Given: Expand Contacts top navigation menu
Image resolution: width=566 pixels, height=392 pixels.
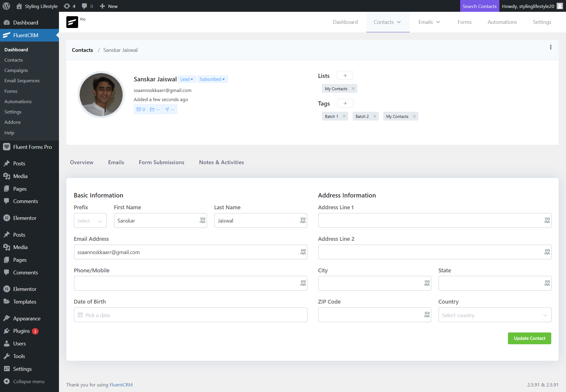Looking at the screenshot, I should click(388, 22).
